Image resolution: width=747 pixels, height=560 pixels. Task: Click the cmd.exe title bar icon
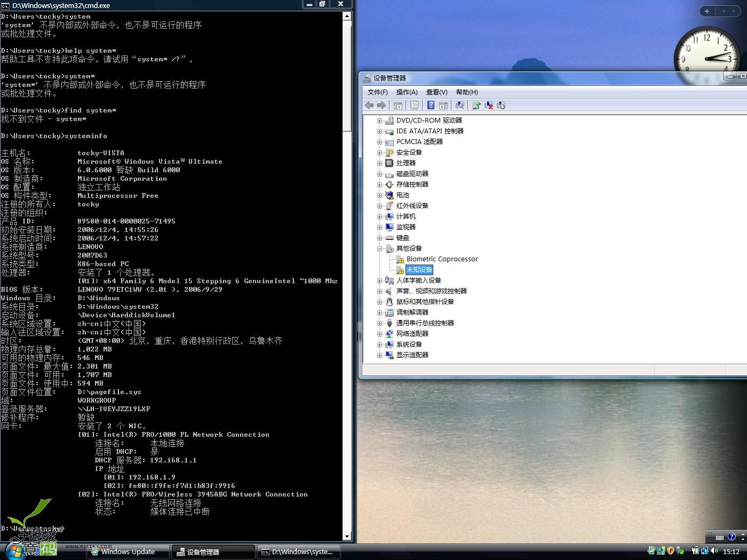pos(5,5)
